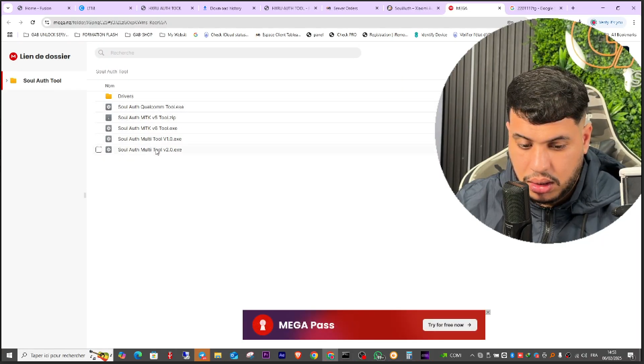Select Soul Auth Multi Tool V1.0.exe file name

(x=149, y=139)
